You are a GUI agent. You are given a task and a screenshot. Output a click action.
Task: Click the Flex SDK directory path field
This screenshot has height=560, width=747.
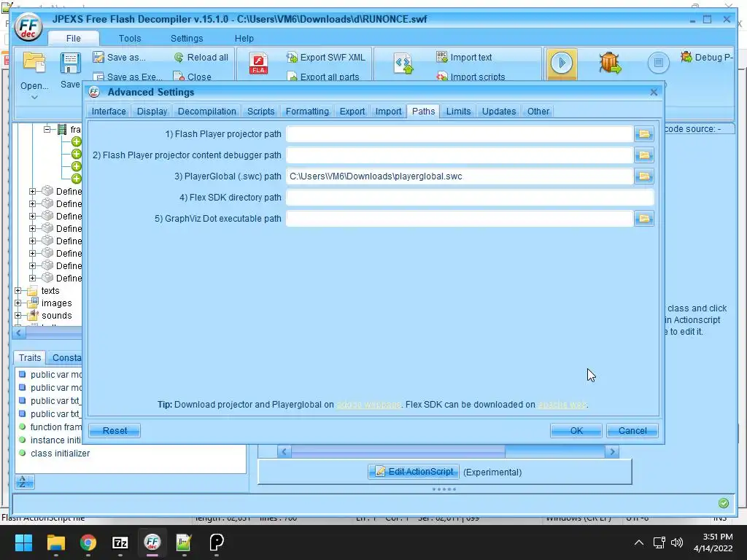[470, 197]
